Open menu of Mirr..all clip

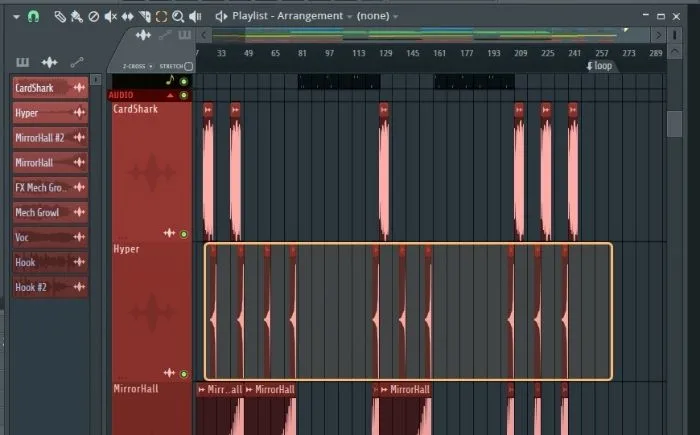click(x=202, y=390)
